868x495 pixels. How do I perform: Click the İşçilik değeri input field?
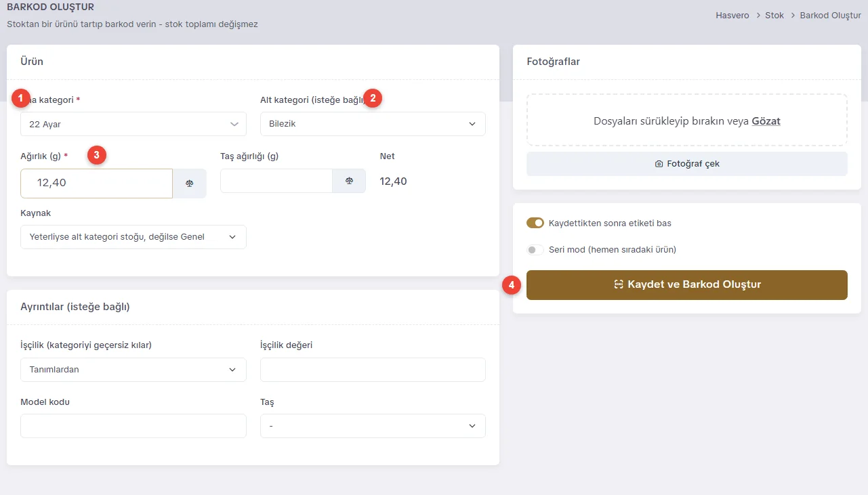[x=373, y=370]
